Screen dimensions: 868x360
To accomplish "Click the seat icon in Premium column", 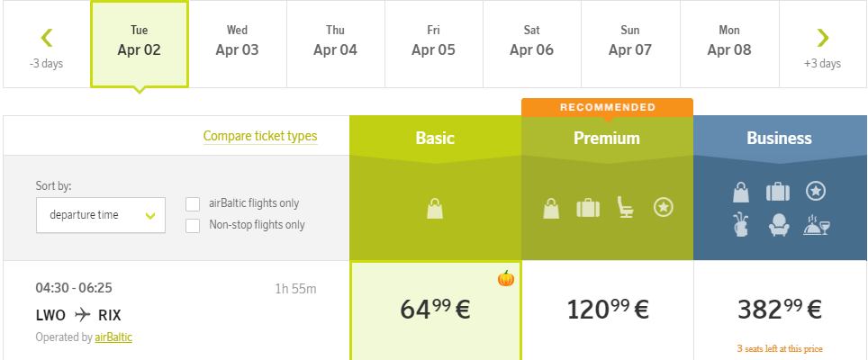I will click(626, 209).
